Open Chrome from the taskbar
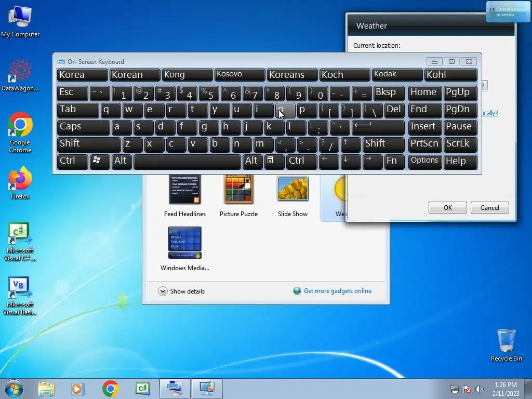The width and height of the screenshot is (532, 399). pos(110,389)
